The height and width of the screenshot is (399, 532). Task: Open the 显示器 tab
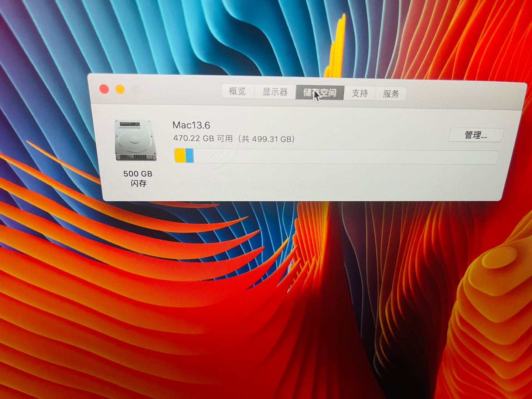275,92
